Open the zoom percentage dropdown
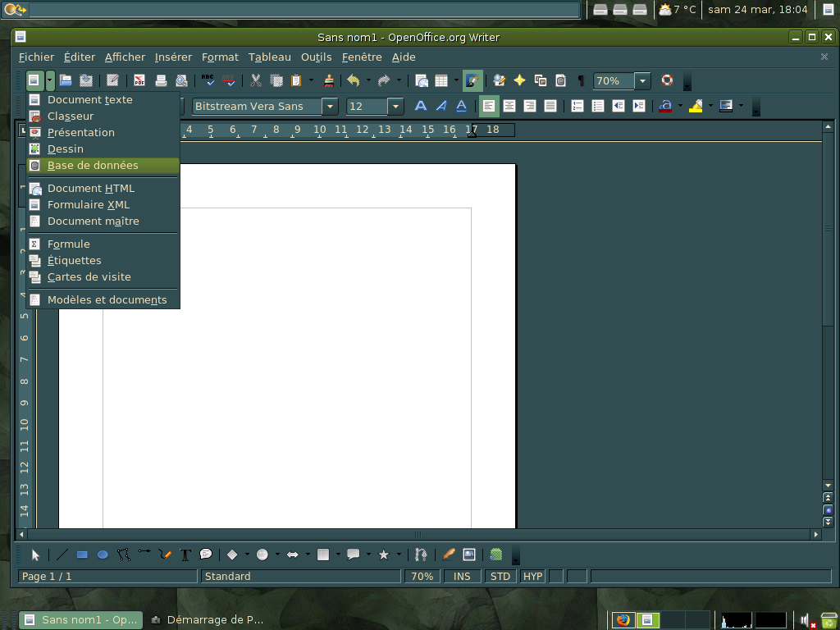Screen dimensions: 840x630 click(x=642, y=80)
